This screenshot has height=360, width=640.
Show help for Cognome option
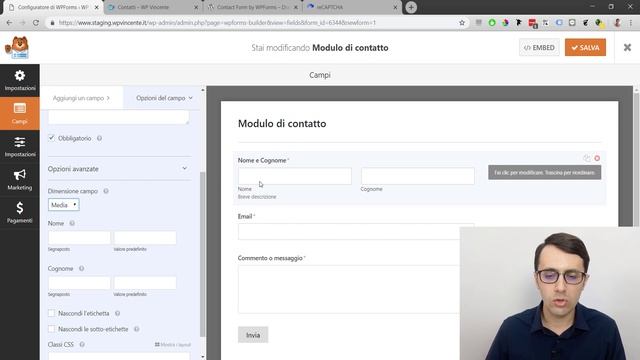click(x=81, y=269)
